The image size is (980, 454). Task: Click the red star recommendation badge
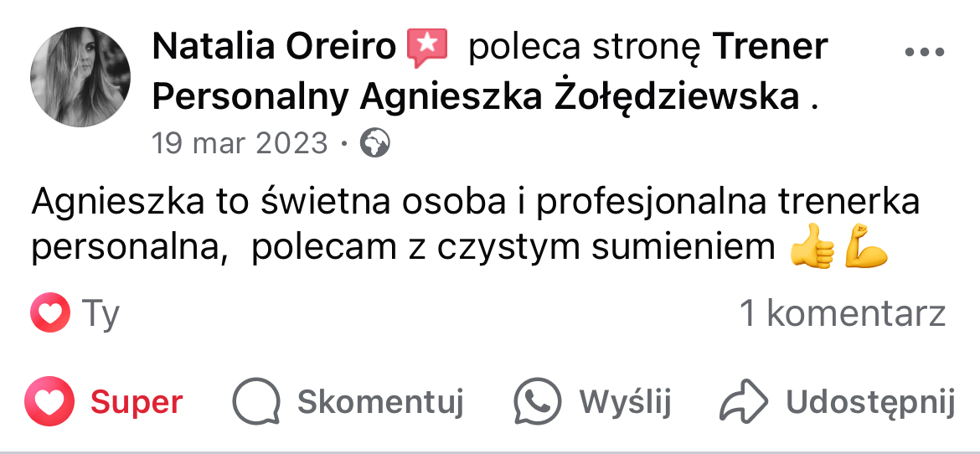click(x=427, y=48)
